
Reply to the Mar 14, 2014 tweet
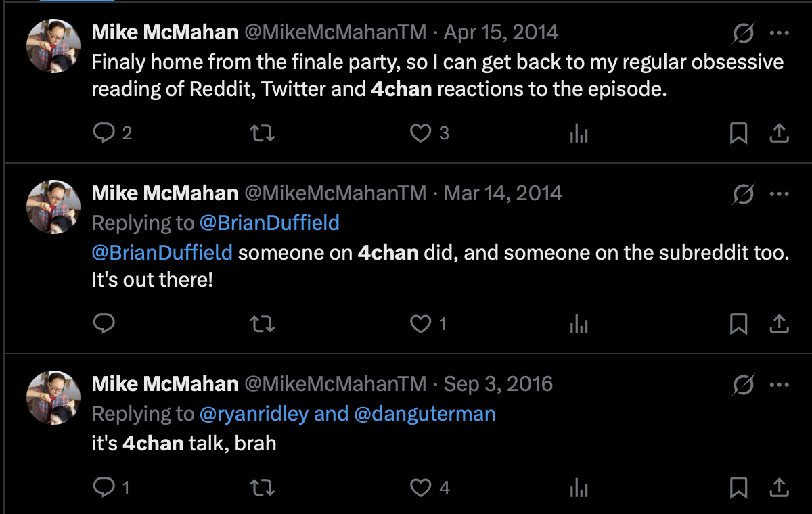click(x=104, y=325)
